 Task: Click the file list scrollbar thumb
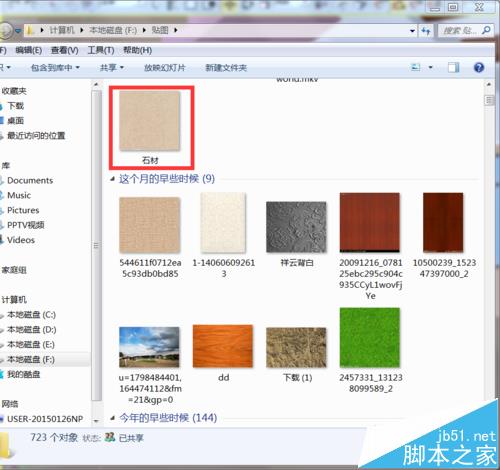tap(489, 100)
